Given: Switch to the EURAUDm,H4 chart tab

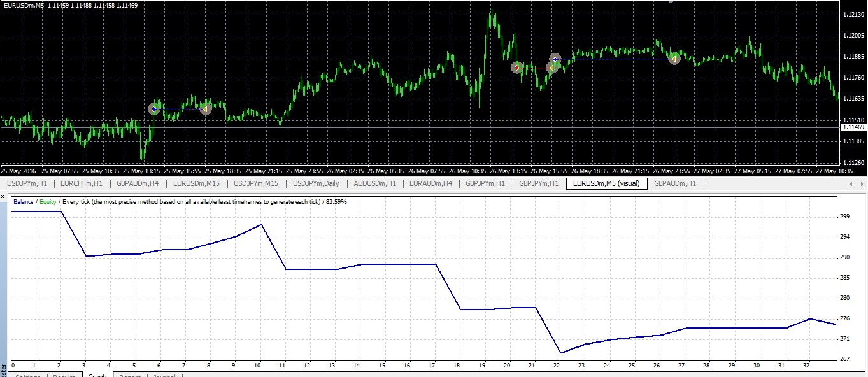Looking at the screenshot, I should (431, 183).
